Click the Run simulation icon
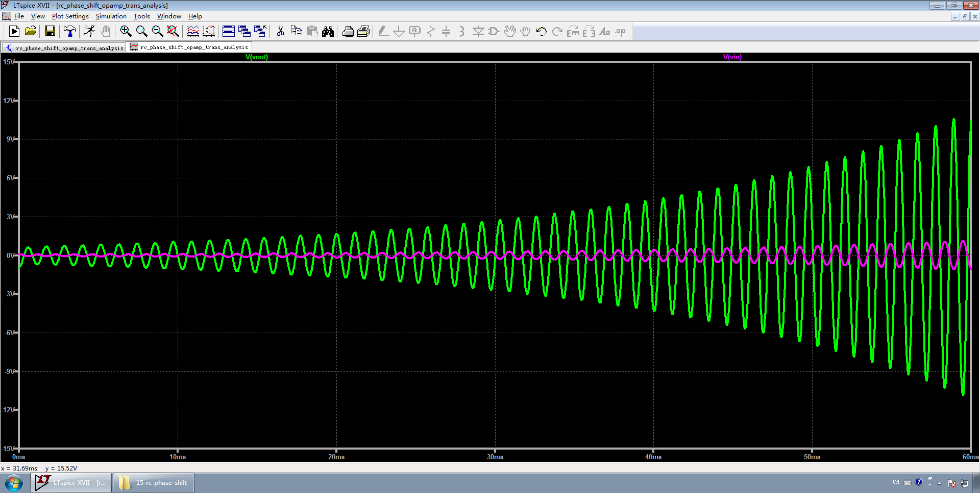This screenshot has width=980, height=493. (x=14, y=32)
